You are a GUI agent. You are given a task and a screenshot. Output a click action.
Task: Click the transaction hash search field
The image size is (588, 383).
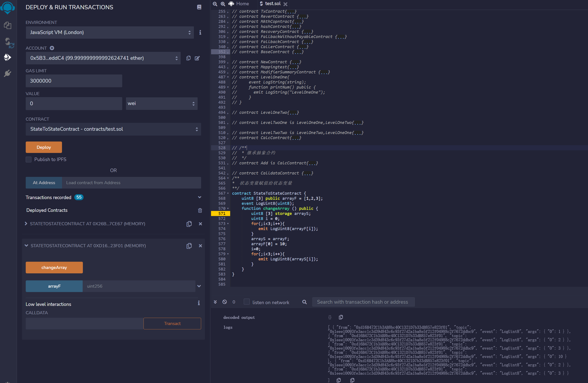click(x=363, y=302)
